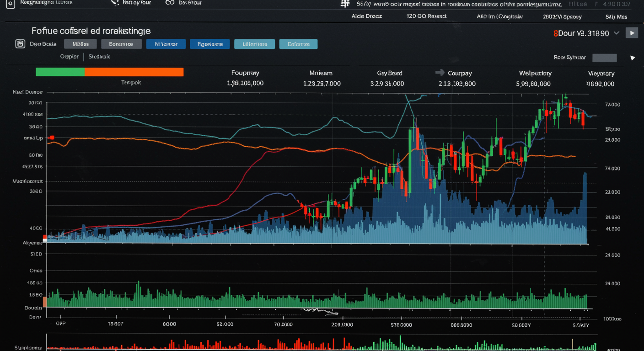Viewport: 644px width, 351px height.
Task: Click the black arrow icon beside the symbol search box
Action: pos(633,57)
